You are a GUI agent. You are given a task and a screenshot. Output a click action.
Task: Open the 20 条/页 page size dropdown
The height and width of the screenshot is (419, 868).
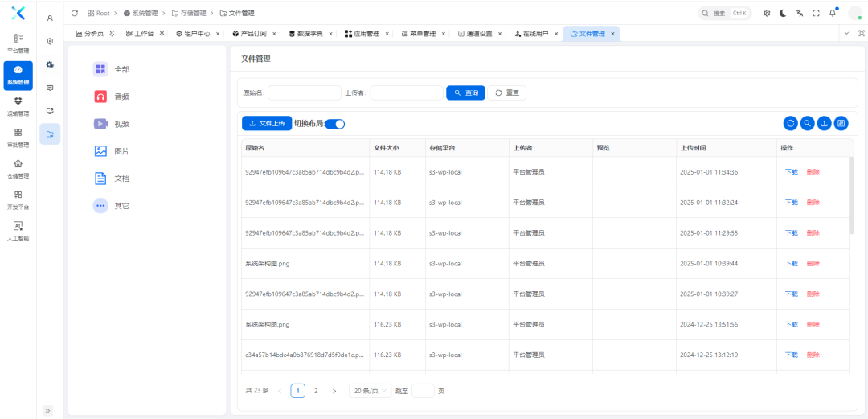point(370,391)
